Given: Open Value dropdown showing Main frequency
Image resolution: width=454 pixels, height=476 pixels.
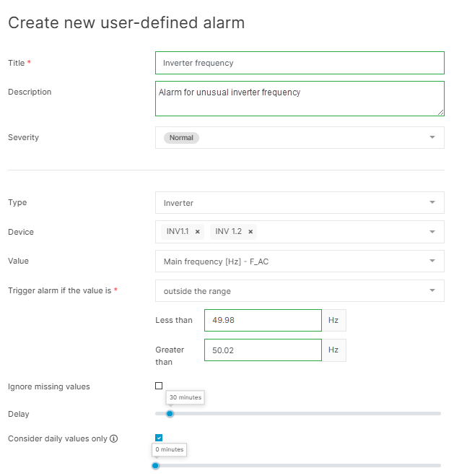Looking at the screenshot, I should pos(432,261).
